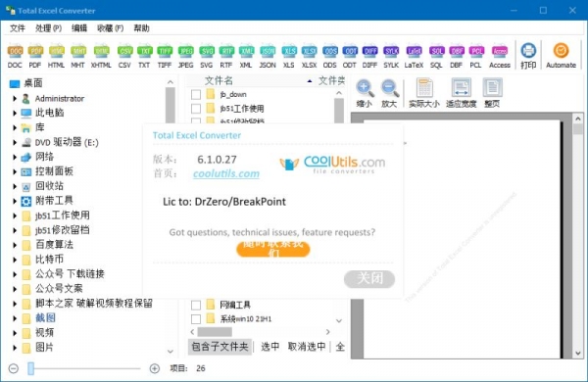
Task: Convert to JSON format
Action: tap(268, 56)
